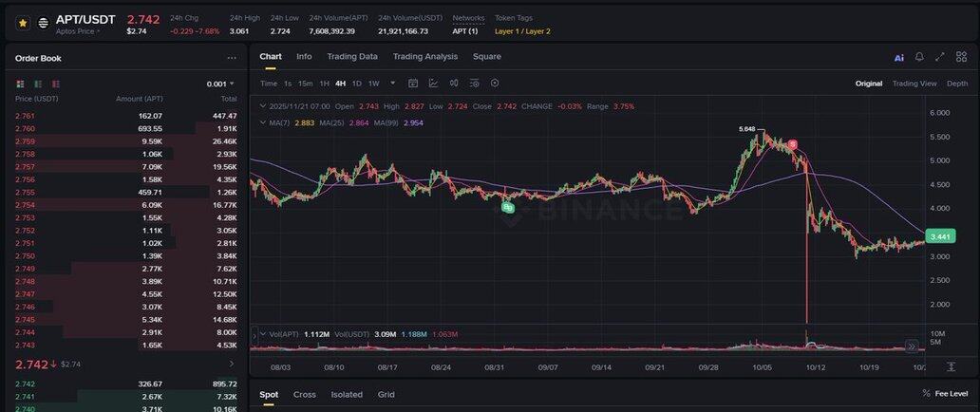Viewport: 980px width, 412px height.
Task: Open the chart calendar date picker icon
Action: click(413, 84)
